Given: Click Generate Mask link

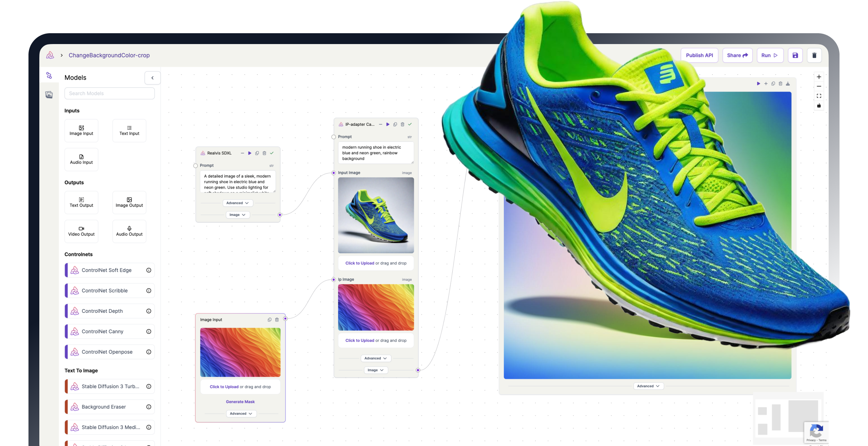Looking at the screenshot, I should pos(240,402).
